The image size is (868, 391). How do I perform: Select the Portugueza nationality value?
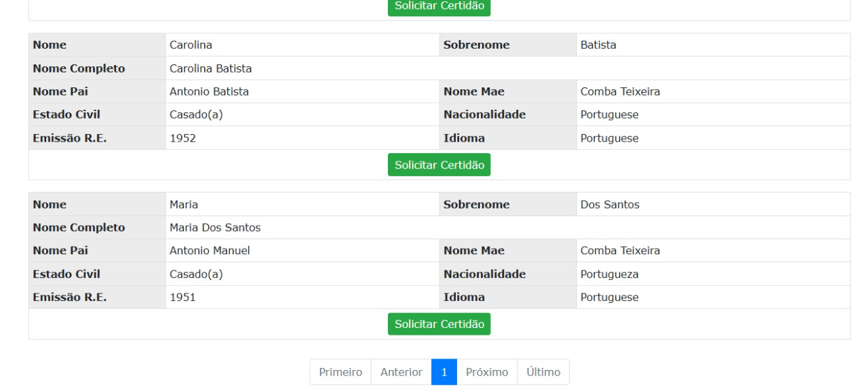point(609,274)
